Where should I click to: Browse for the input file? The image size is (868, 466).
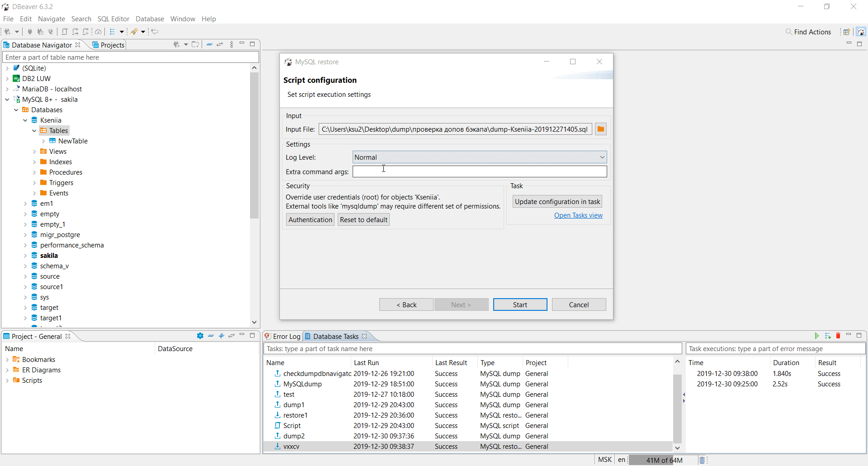[x=600, y=129]
